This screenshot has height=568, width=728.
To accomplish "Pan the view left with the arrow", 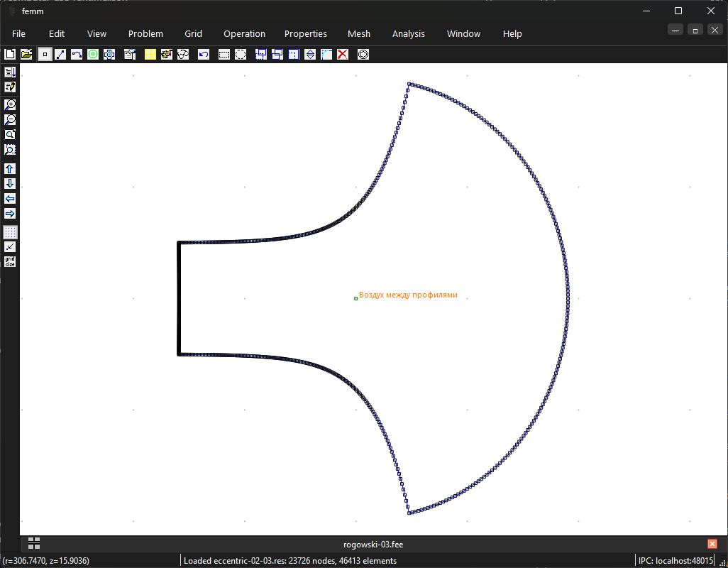I will (10, 198).
